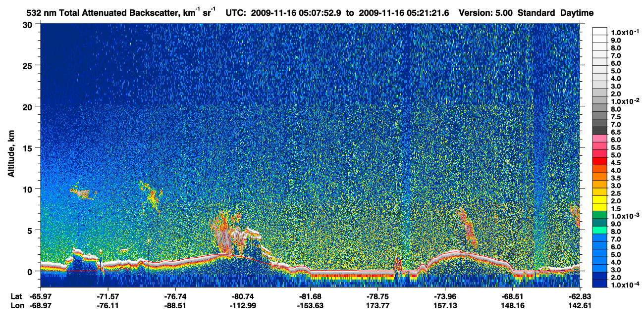Screen dimensions: 644x330
Task: Select the navy swatch beside 1.0x10-4
Action: tap(600, 284)
